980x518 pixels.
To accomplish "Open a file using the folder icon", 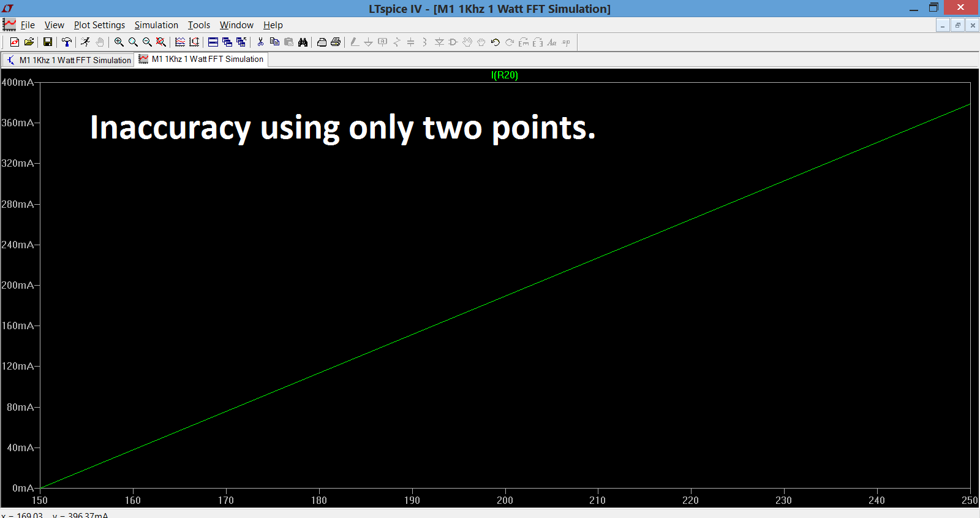I will [29, 42].
